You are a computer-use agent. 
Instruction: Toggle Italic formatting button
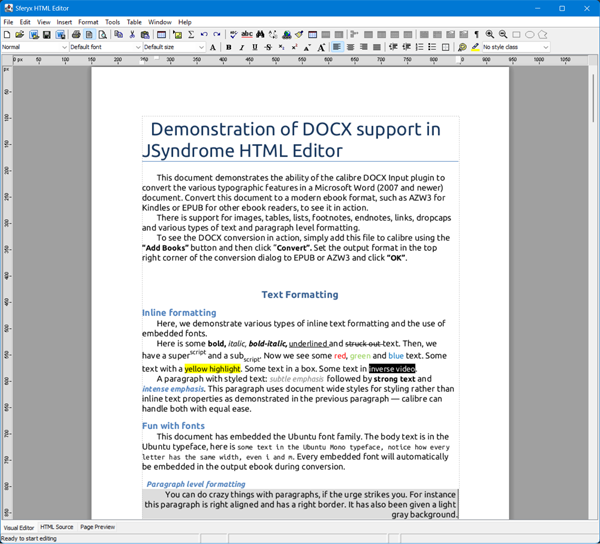click(242, 47)
